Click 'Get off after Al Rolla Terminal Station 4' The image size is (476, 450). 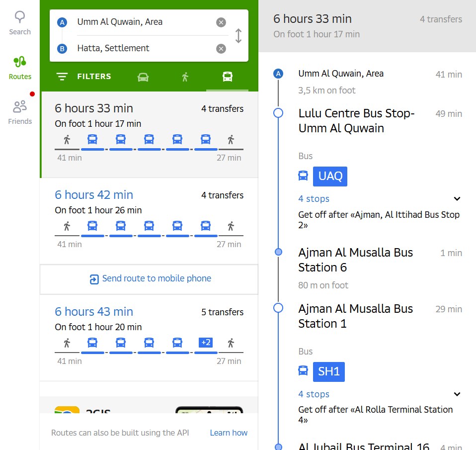coord(376,415)
